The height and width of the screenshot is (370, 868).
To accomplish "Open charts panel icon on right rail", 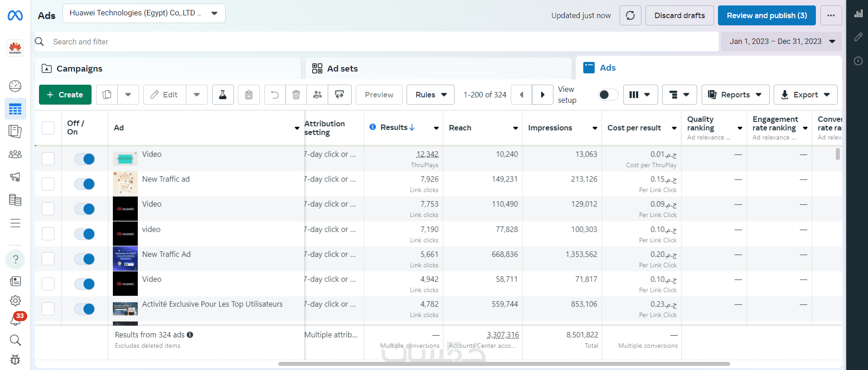I will point(858,14).
